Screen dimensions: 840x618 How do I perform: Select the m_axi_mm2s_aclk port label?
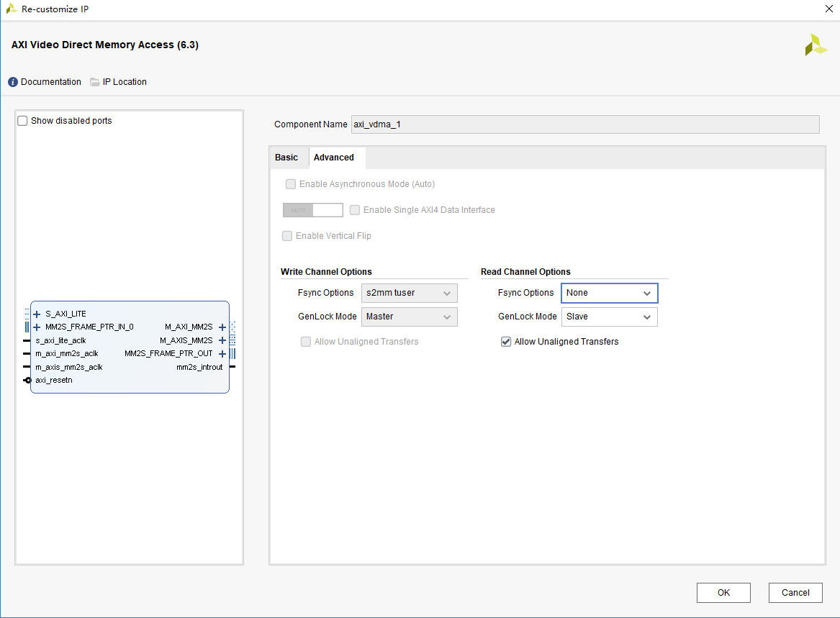point(67,354)
